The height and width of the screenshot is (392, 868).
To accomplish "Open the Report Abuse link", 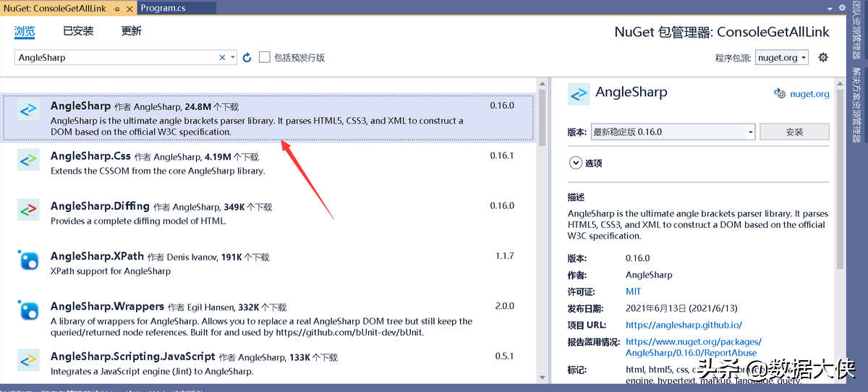I will click(x=694, y=347).
